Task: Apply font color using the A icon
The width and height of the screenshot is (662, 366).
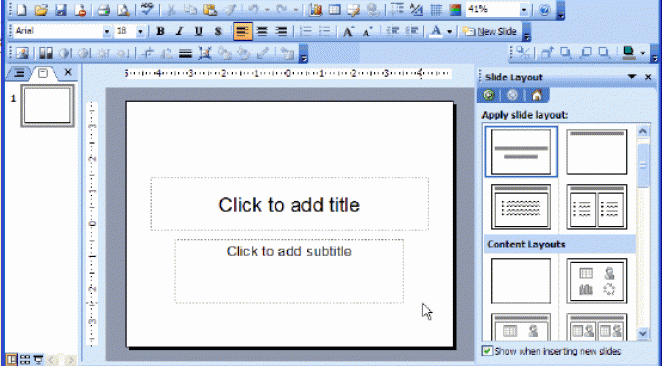Action: tap(436, 31)
